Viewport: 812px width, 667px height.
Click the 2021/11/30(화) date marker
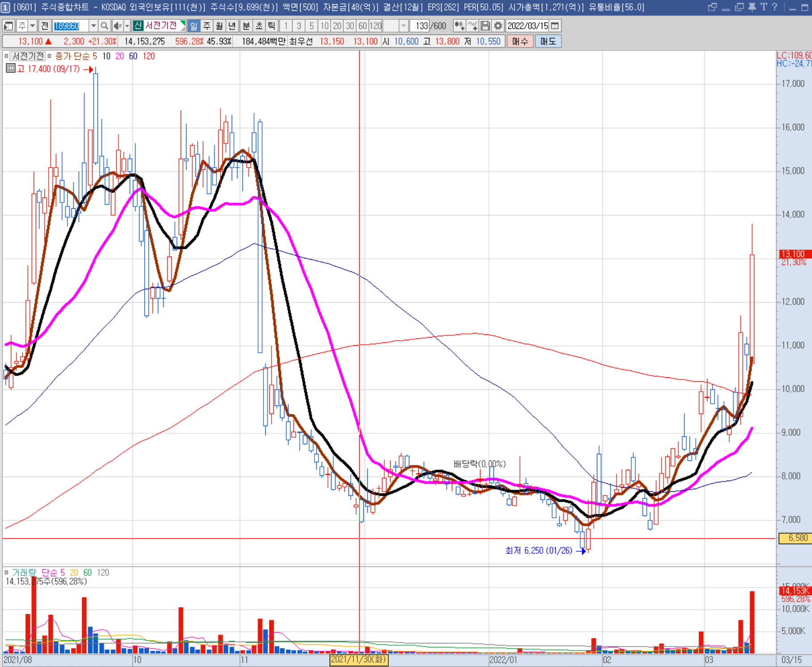(x=359, y=660)
